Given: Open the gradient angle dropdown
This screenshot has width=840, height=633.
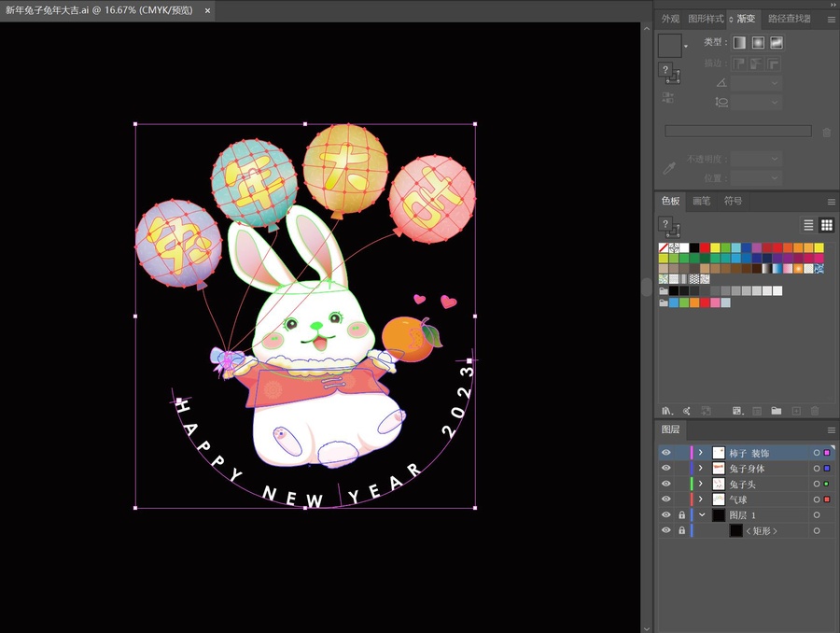Looking at the screenshot, I should [x=774, y=83].
